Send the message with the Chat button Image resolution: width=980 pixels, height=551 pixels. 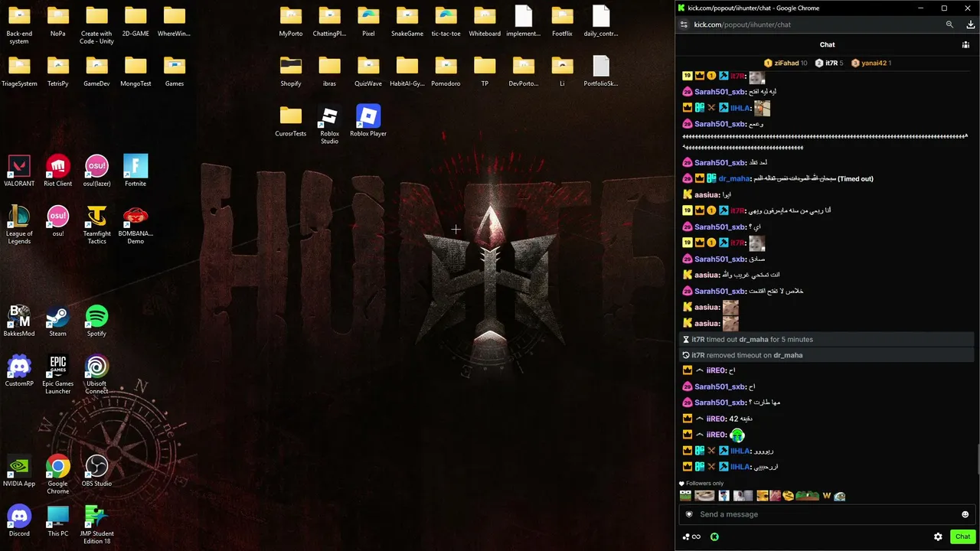pos(962,537)
